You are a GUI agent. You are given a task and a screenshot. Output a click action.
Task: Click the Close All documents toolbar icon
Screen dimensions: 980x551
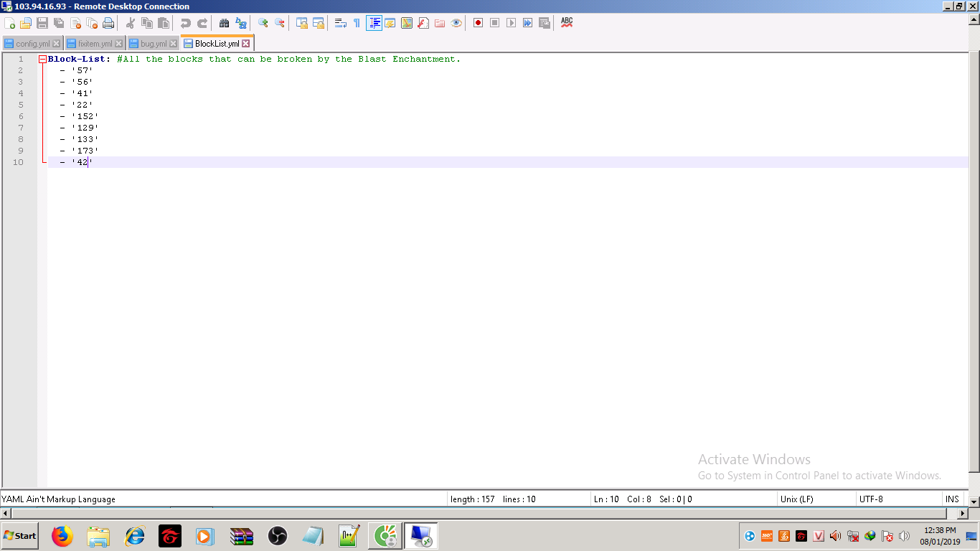point(92,23)
